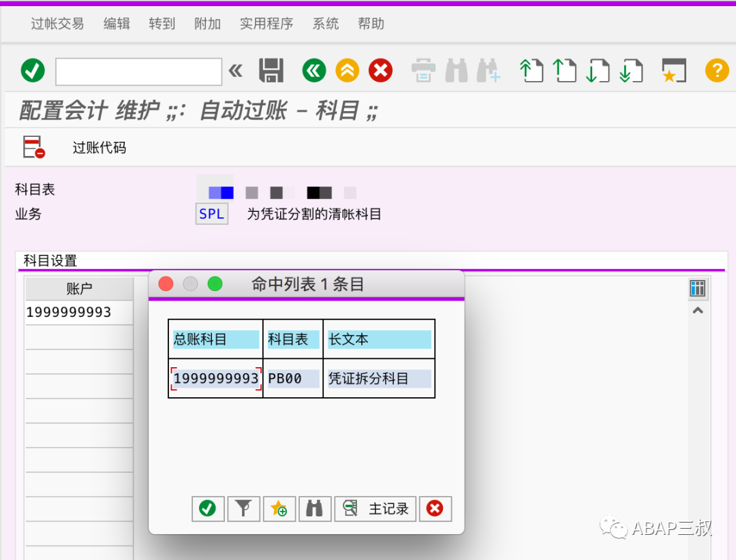Click the SPL transaction field
The image size is (736, 560).
click(x=212, y=214)
